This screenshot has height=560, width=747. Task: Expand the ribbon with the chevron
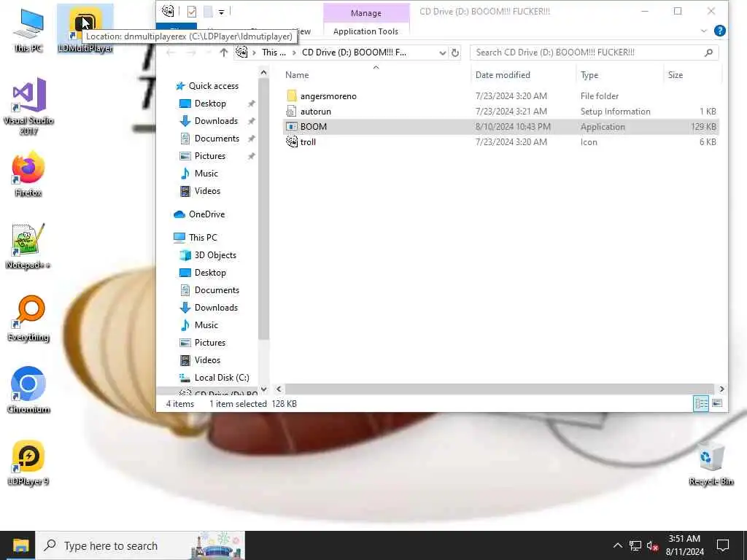pyautogui.click(x=704, y=31)
